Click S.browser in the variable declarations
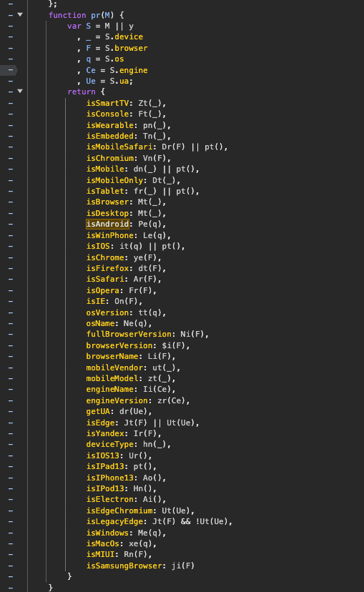Screen dimensions: 364x592 [x=126, y=48]
